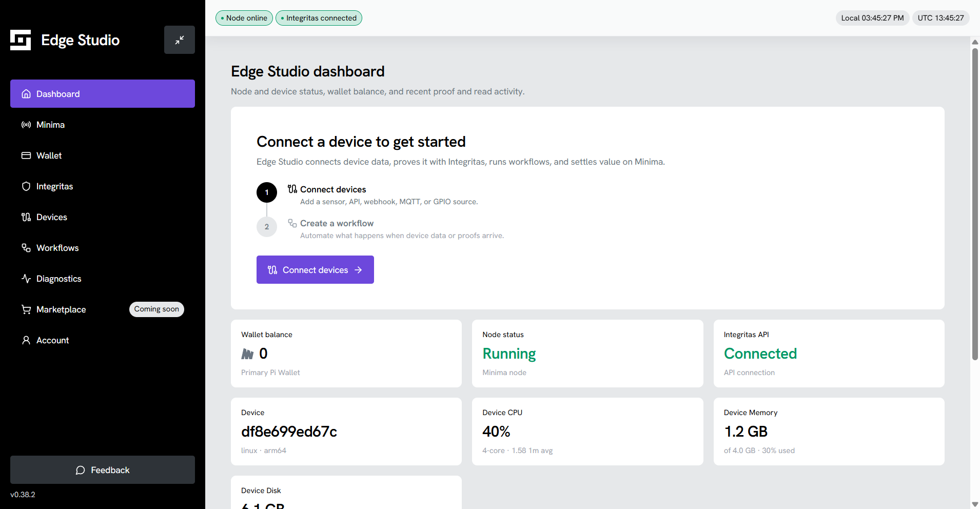Click the page scrollbar thumb

pyautogui.click(x=975, y=204)
